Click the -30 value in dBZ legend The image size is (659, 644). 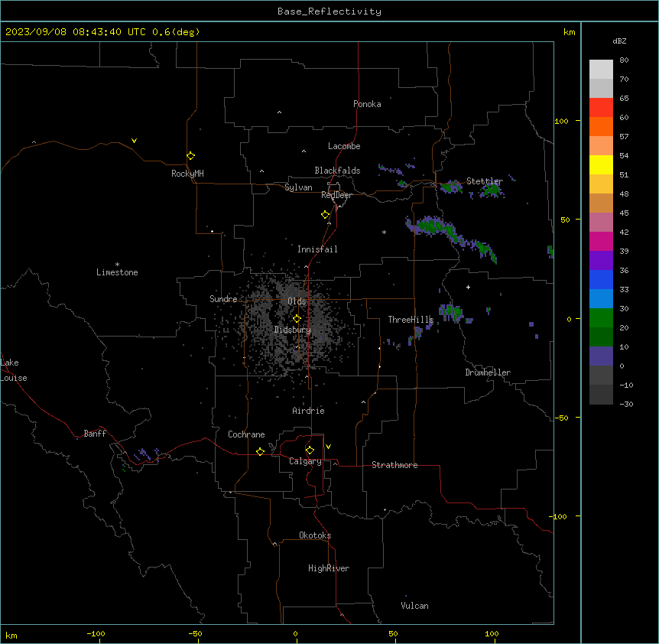click(626, 405)
